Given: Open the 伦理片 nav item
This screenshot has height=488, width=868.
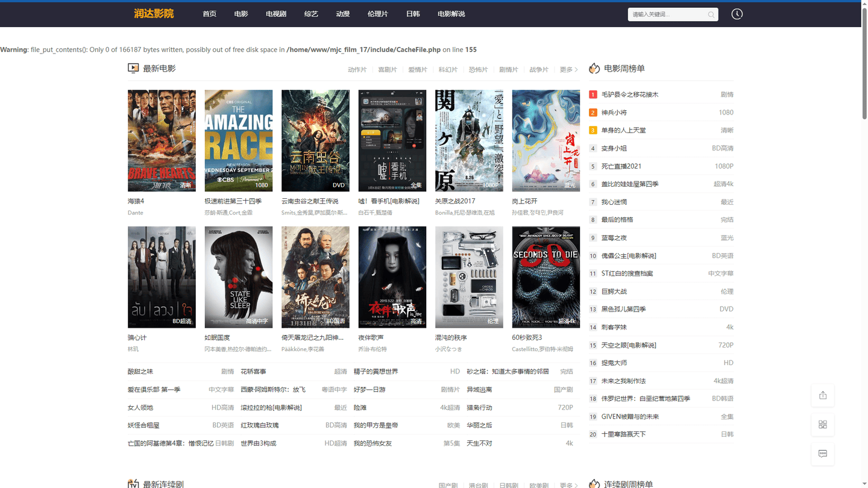Looking at the screenshot, I should coord(378,14).
